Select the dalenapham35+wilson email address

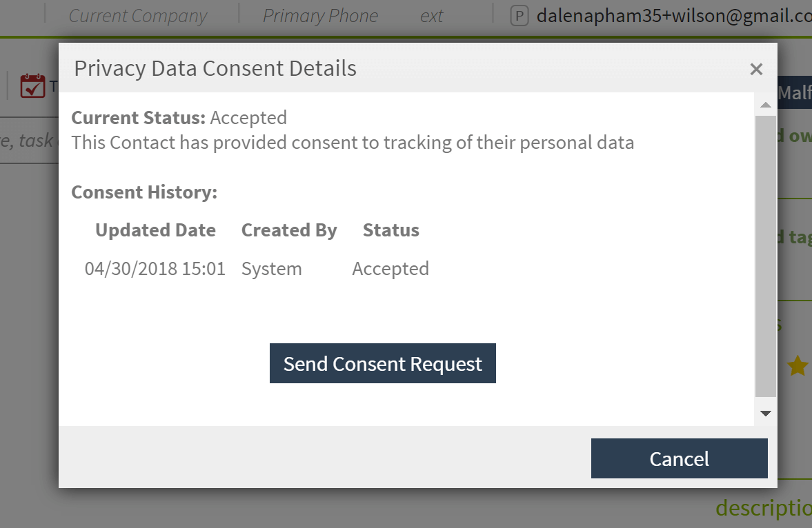point(674,16)
